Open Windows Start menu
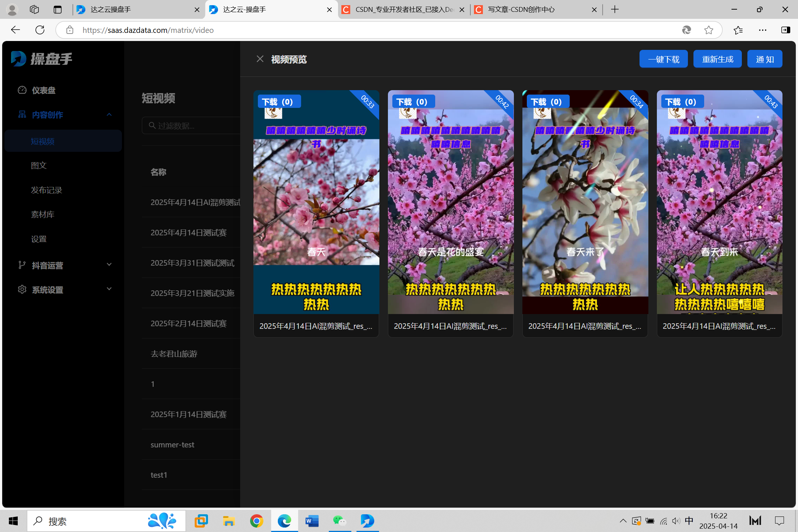The width and height of the screenshot is (798, 532). coord(13,521)
